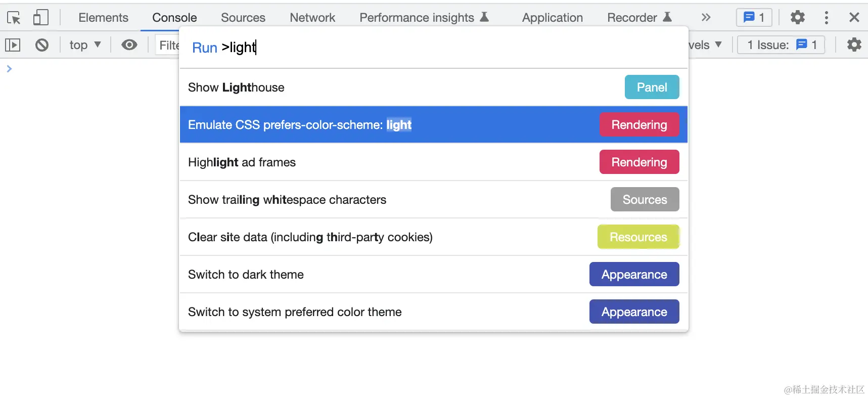Expand the top JavaScript context dropdown
Viewport: 868px width, 398px height.
click(x=85, y=45)
